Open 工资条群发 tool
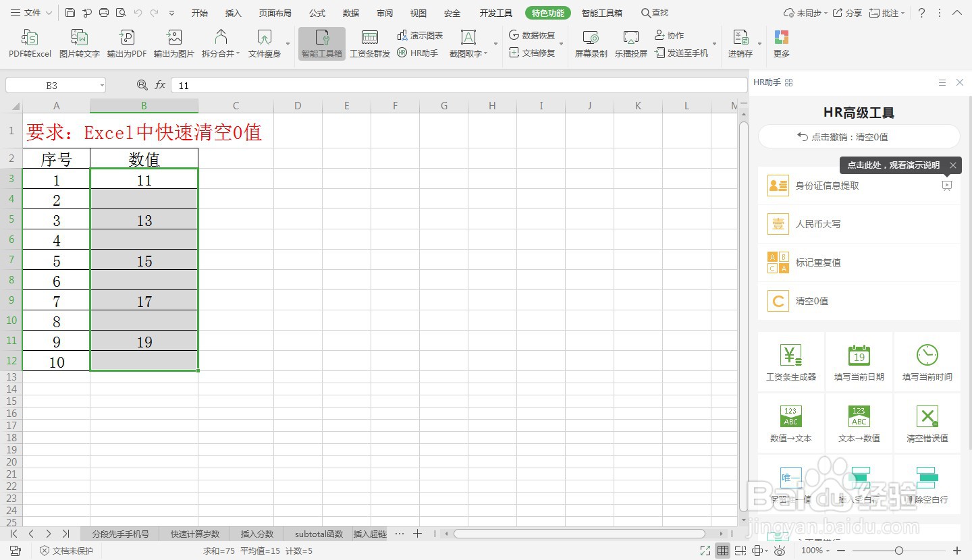The height and width of the screenshot is (560, 972). click(x=370, y=44)
